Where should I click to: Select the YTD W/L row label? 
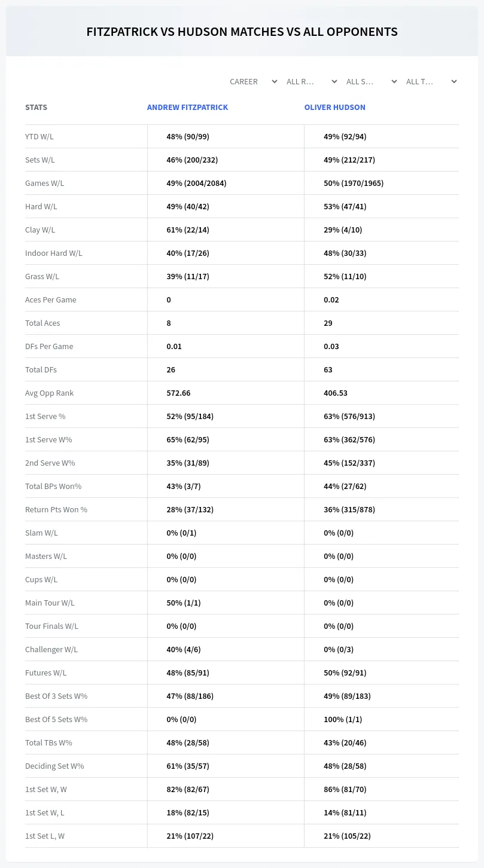39,136
